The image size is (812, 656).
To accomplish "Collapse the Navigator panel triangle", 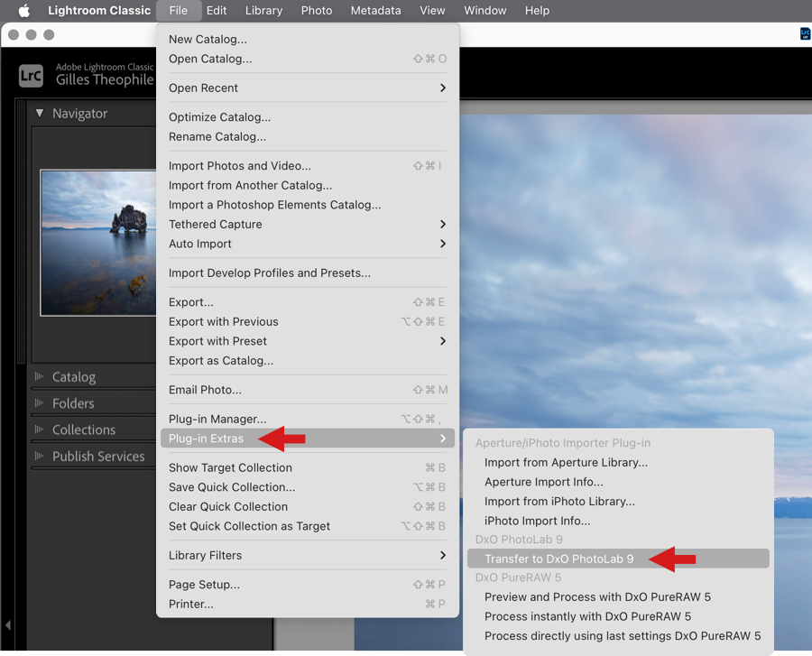I will click(40, 113).
